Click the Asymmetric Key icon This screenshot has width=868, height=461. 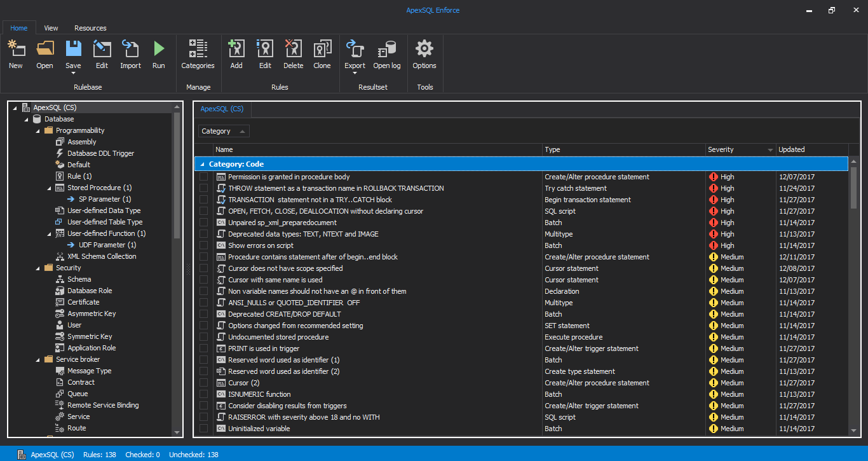click(x=60, y=313)
